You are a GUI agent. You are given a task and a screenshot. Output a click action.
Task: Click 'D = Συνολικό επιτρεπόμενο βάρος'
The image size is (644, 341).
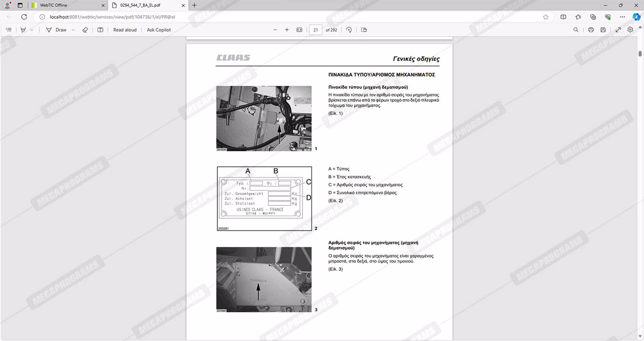(363, 193)
